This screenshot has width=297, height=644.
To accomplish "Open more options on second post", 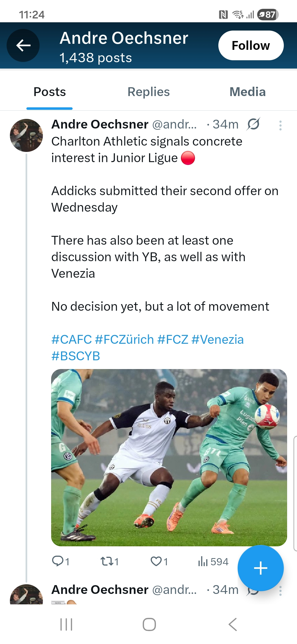I will coord(280,591).
